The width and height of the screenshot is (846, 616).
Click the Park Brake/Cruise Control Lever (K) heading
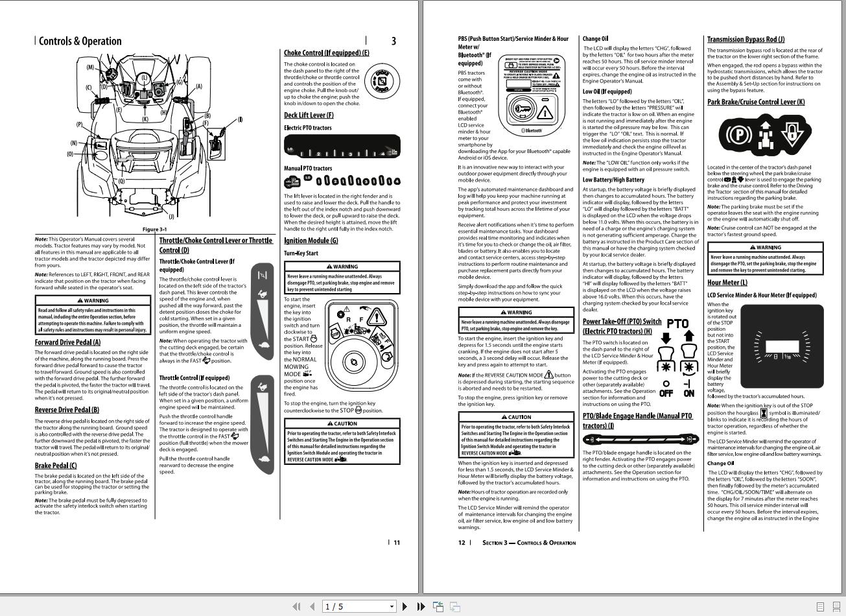(756, 102)
